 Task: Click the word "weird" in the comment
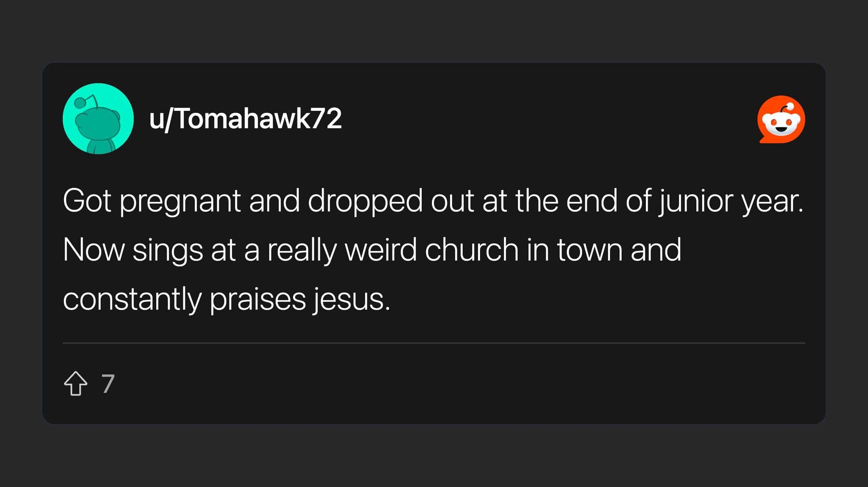[380, 250]
